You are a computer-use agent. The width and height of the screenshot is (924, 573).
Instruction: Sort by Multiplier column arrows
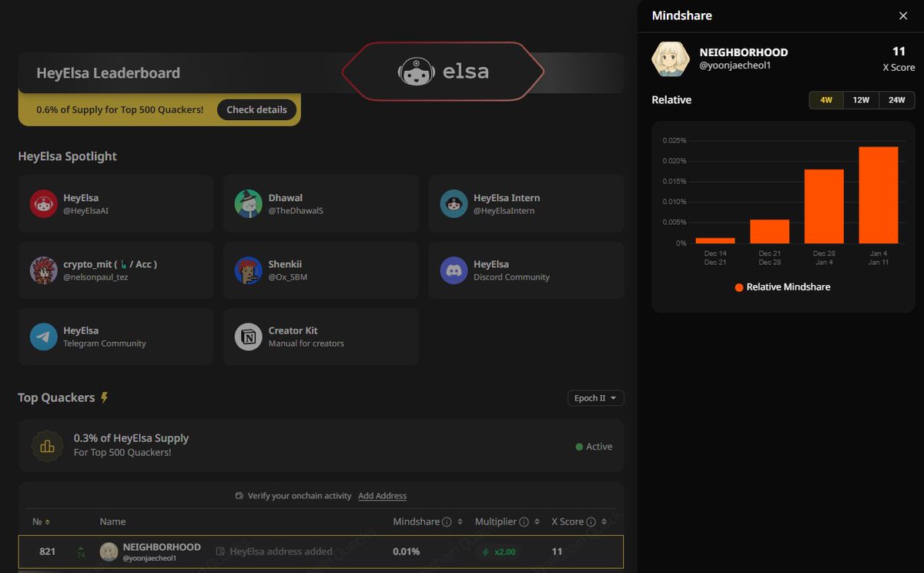tap(537, 521)
